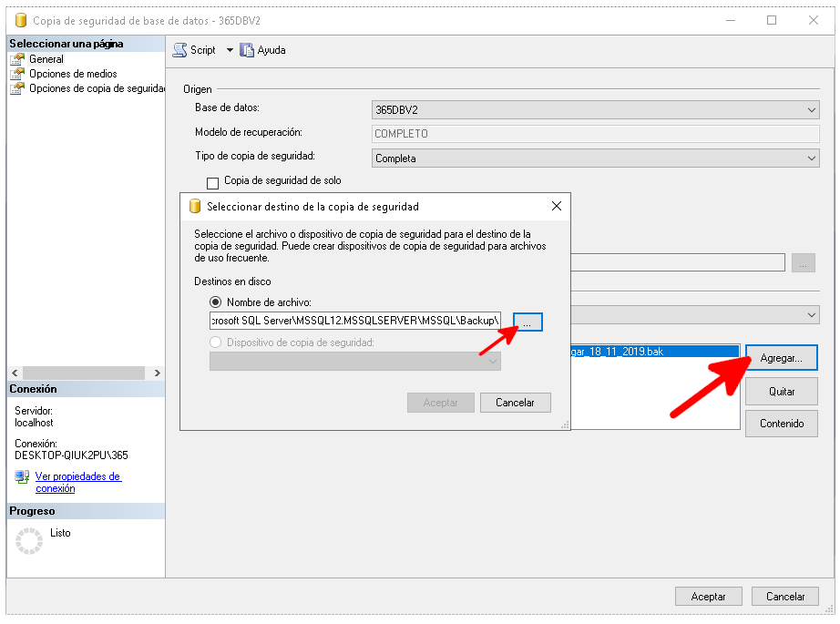Viewport: 840px width, 624px height.
Task: Click Contenido button
Action: [781, 424]
